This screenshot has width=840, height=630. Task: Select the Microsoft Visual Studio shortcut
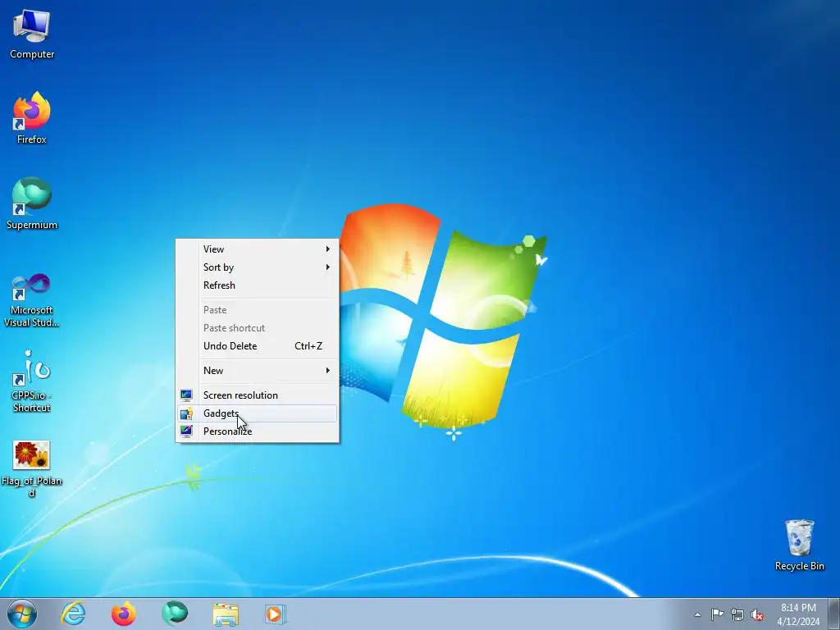coord(32,300)
